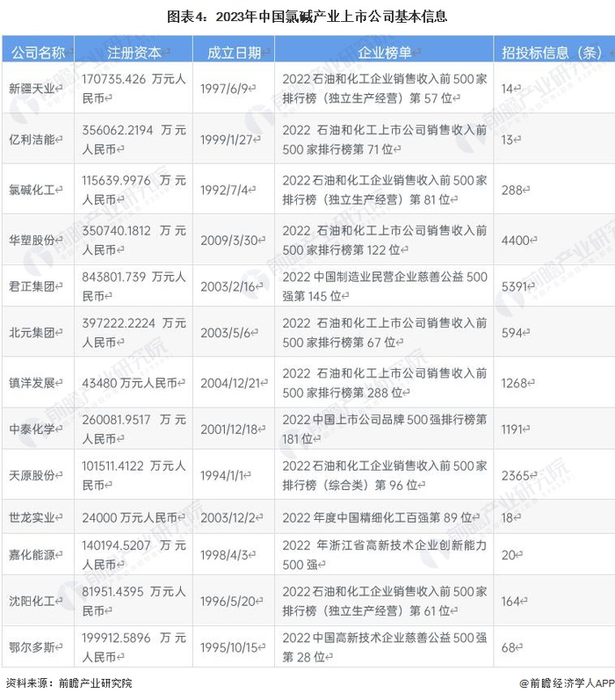Click the 注册资本 column header
Screen dimensions: 615x700
(x=134, y=53)
